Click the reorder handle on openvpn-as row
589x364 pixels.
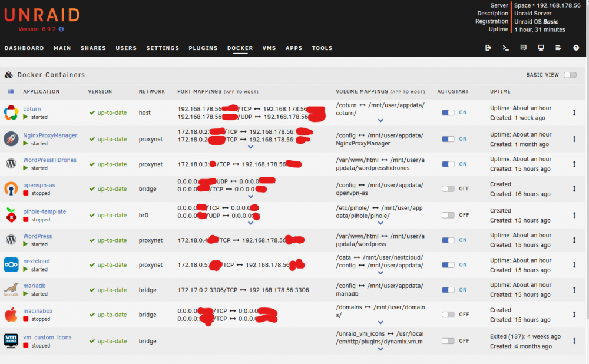tap(574, 188)
